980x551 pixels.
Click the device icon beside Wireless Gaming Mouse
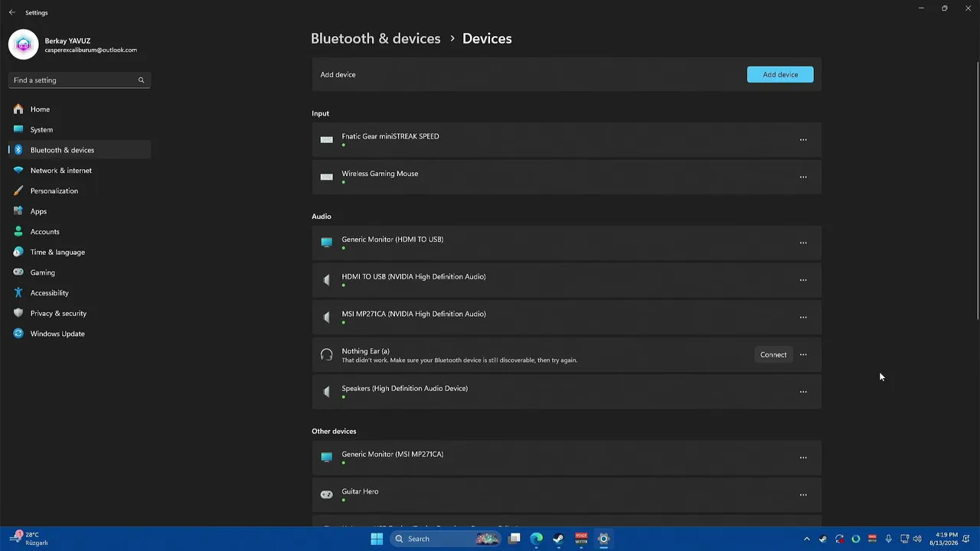point(327,177)
